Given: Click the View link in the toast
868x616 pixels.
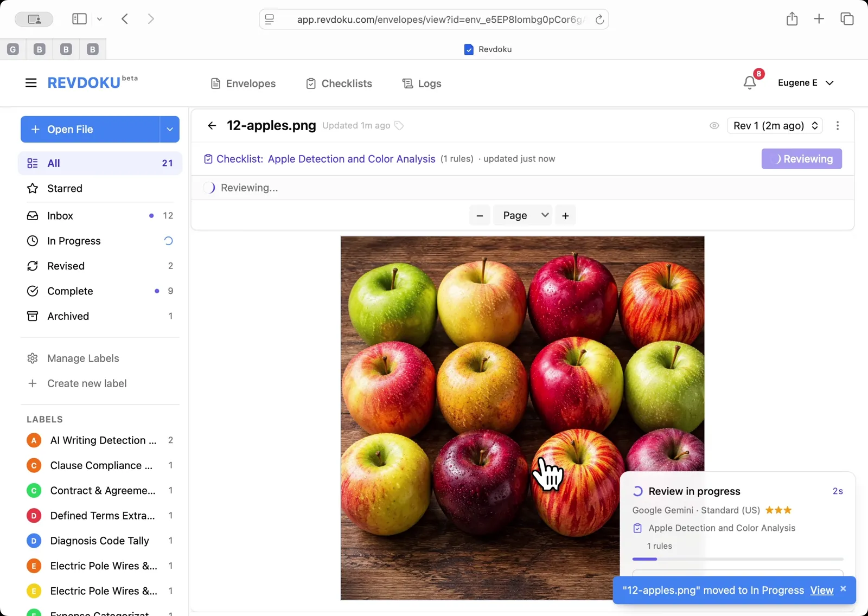Looking at the screenshot, I should [821, 591].
